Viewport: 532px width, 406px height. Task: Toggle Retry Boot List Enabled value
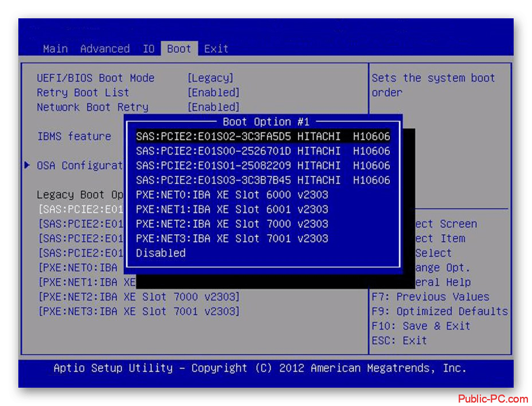213,92
